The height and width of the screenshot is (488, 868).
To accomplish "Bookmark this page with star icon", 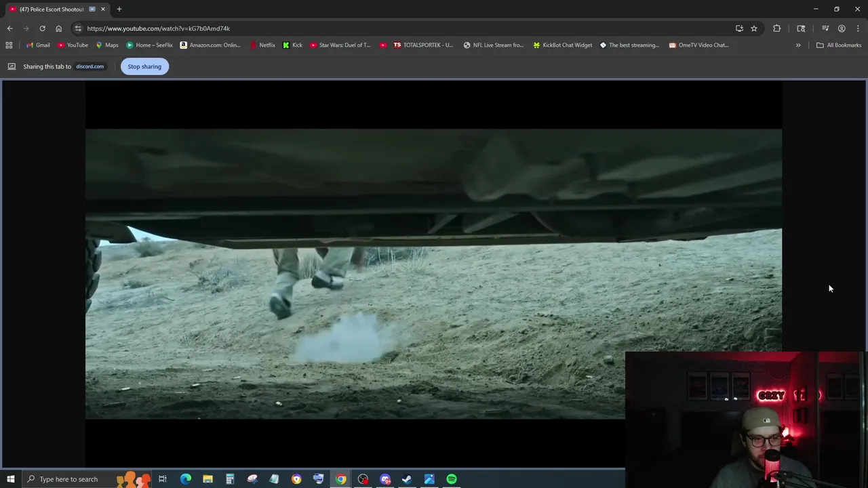I will pos(753,28).
